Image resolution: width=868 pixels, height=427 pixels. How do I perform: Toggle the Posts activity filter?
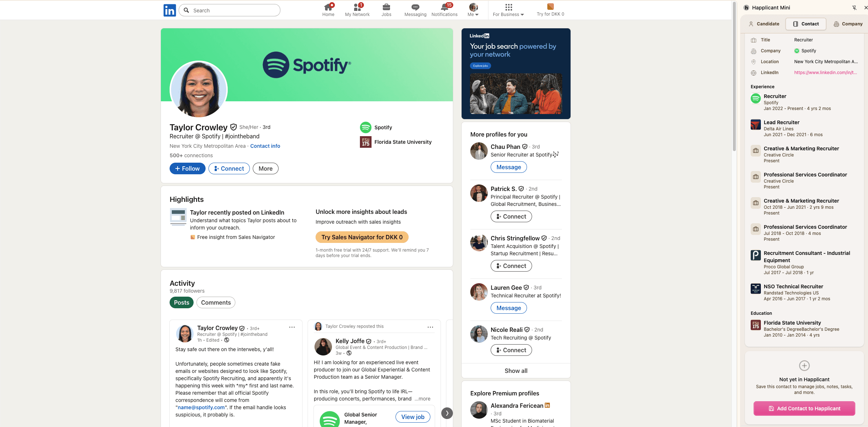click(x=181, y=302)
